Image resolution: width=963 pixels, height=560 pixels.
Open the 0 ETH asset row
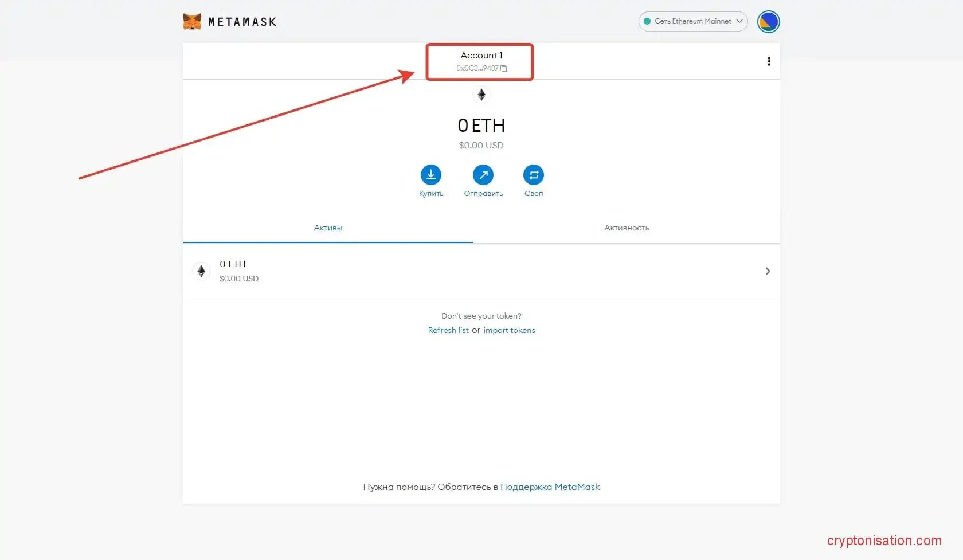[481, 271]
